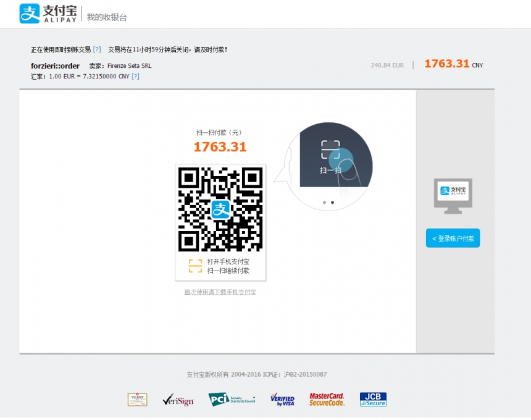The width and height of the screenshot is (531, 420).
Task: Click the 扫一扫 phone illustration
Action: point(329,166)
